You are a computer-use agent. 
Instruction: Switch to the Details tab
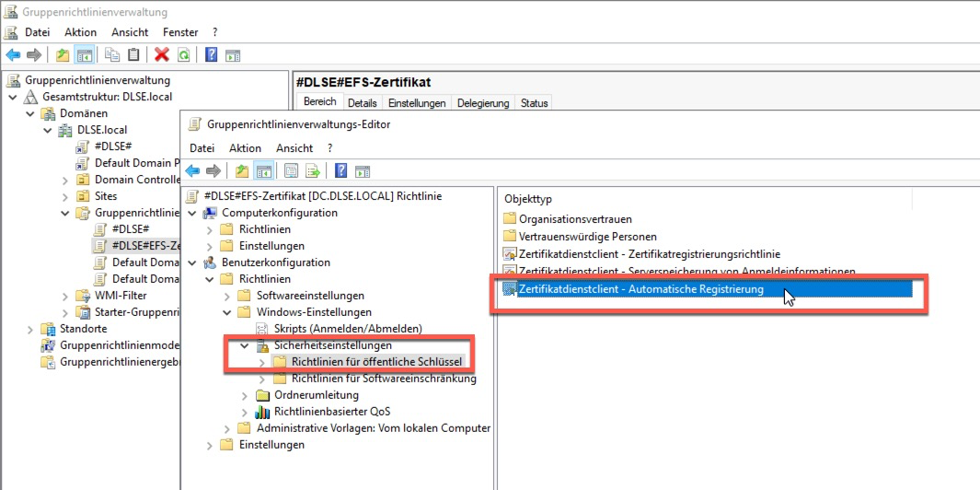point(363,102)
